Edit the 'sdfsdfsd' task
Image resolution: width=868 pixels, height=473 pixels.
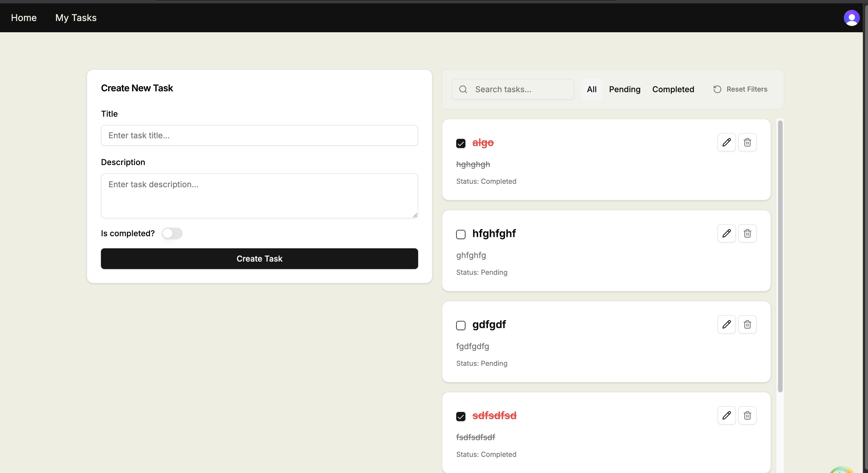tap(726, 415)
